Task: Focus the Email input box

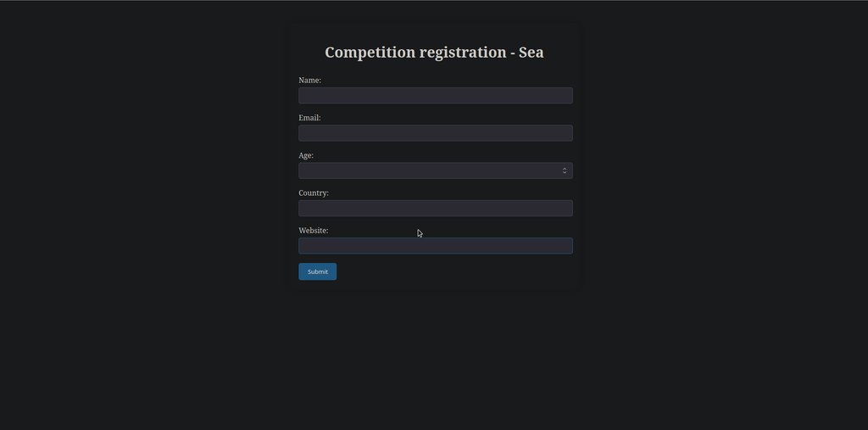Action: click(435, 133)
